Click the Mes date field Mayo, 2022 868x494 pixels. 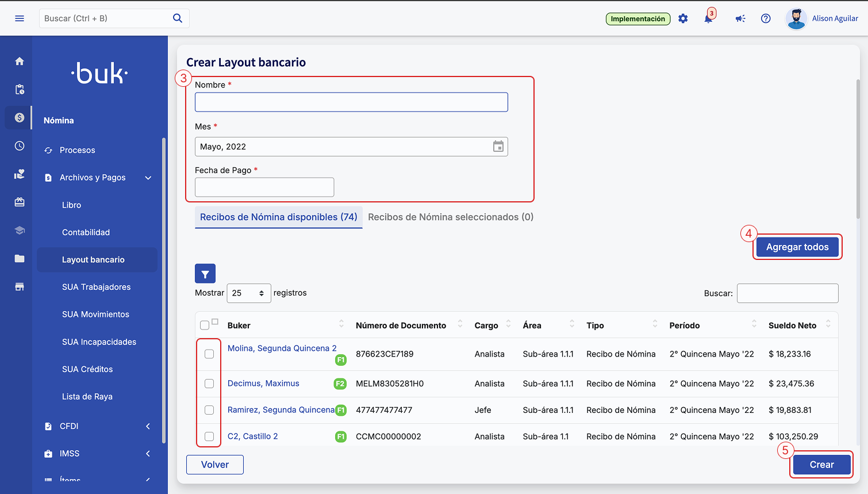click(x=351, y=147)
